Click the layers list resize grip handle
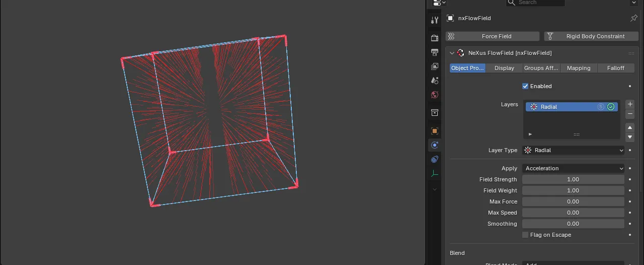This screenshot has height=265, width=644. pyautogui.click(x=577, y=135)
